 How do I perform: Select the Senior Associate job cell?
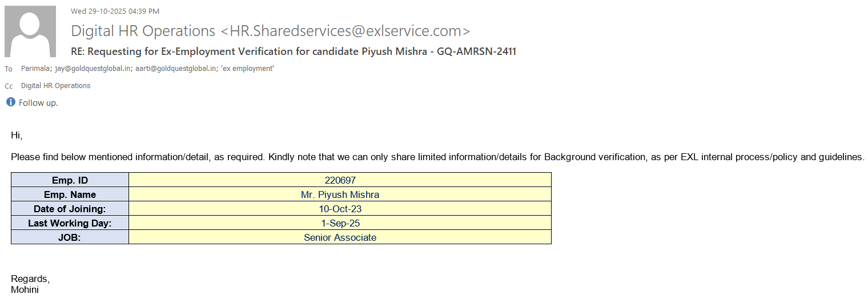(x=340, y=237)
